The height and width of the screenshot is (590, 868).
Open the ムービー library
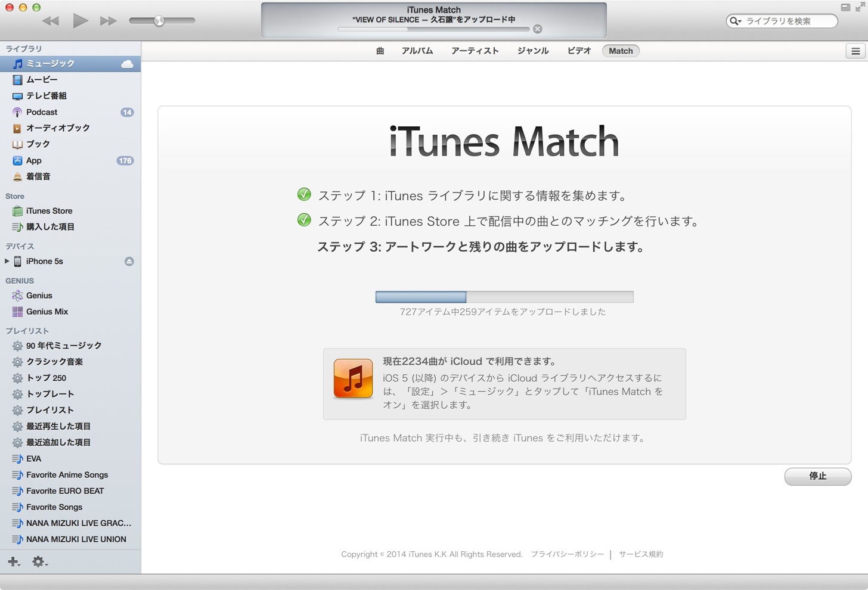(x=70, y=80)
